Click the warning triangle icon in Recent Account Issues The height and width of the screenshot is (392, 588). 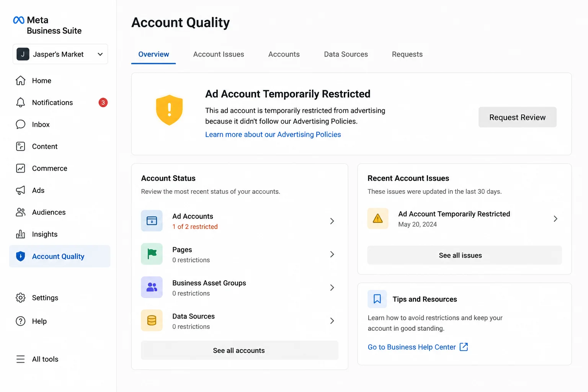click(x=378, y=219)
